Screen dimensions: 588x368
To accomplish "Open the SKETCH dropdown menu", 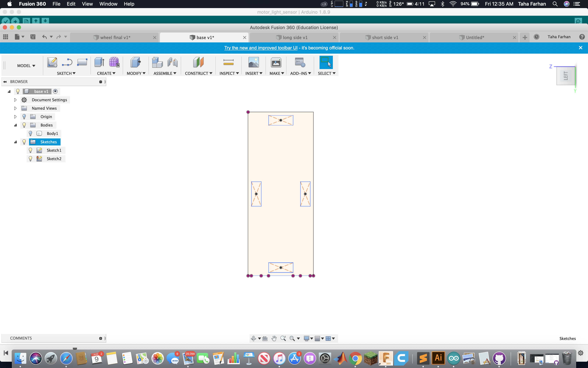I will point(66,73).
